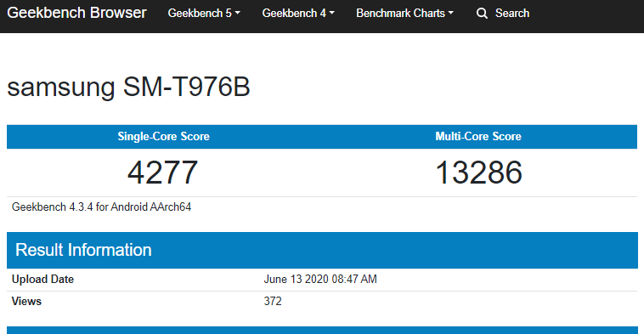Image resolution: width=644 pixels, height=334 pixels.
Task: Select the multi-core value 13286
Action: tap(478, 173)
